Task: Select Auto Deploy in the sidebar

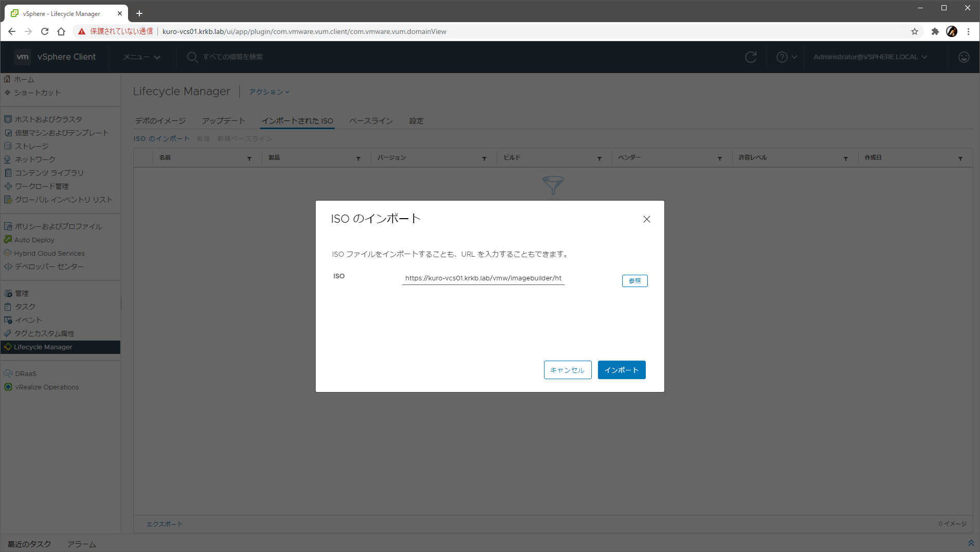Action: 34,240
